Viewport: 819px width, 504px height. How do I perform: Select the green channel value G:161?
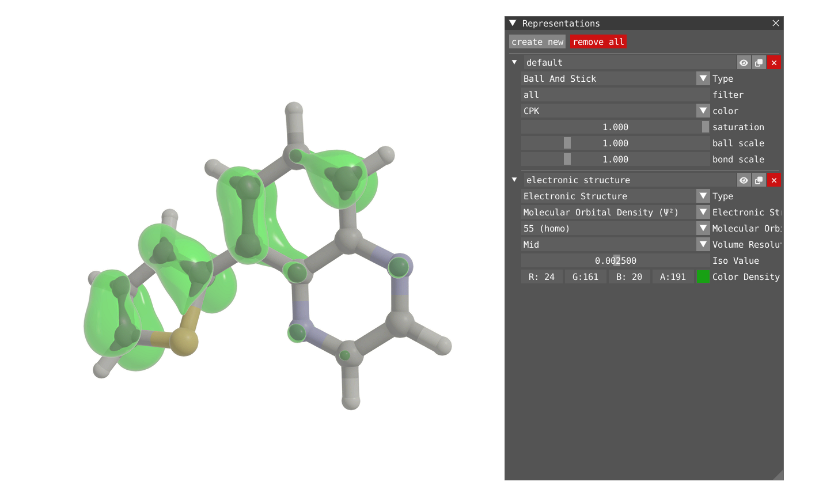click(x=585, y=276)
